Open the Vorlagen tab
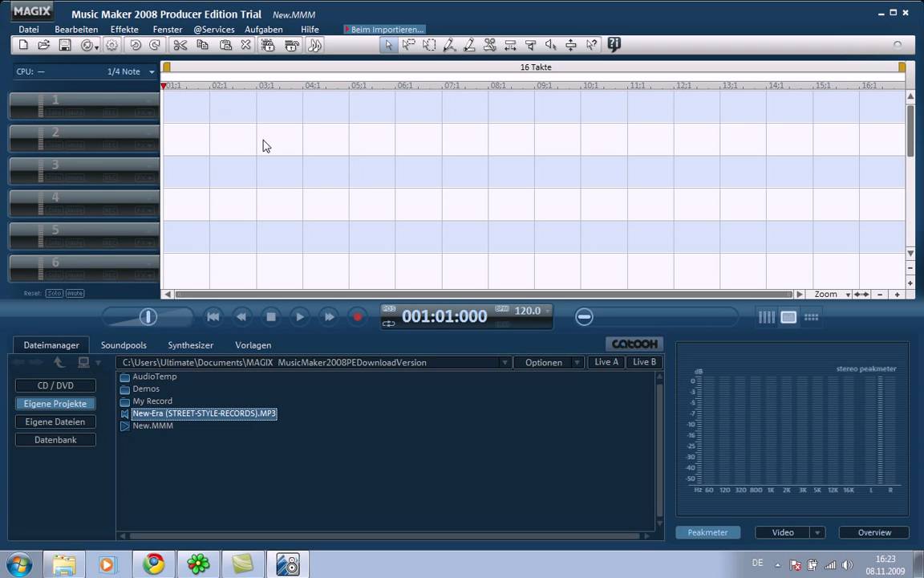924x578 pixels. (x=253, y=345)
